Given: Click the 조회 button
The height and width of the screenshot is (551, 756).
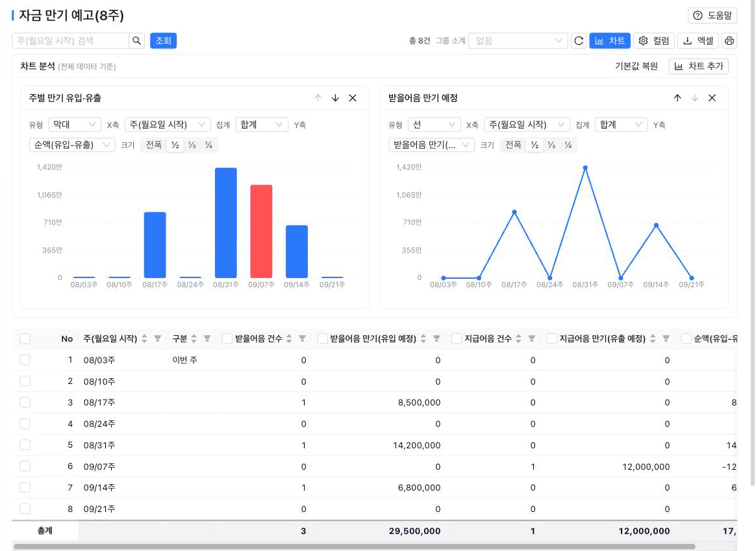Looking at the screenshot, I should (x=164, y=40).
